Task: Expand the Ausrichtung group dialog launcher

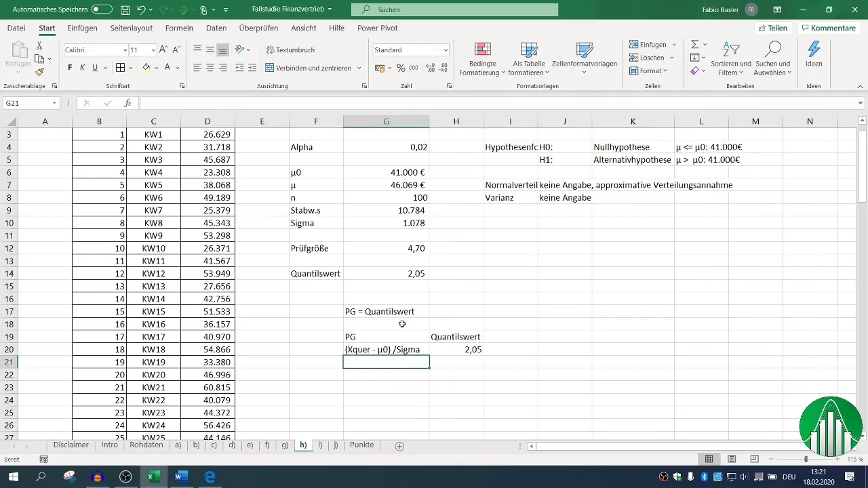Action: [x=365, y=86]
